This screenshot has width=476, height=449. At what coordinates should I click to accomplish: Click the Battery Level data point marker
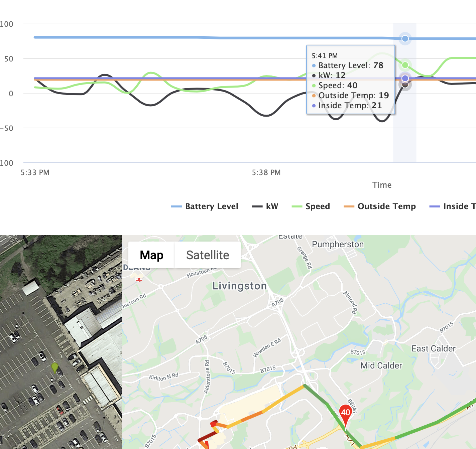coord(405,39)
